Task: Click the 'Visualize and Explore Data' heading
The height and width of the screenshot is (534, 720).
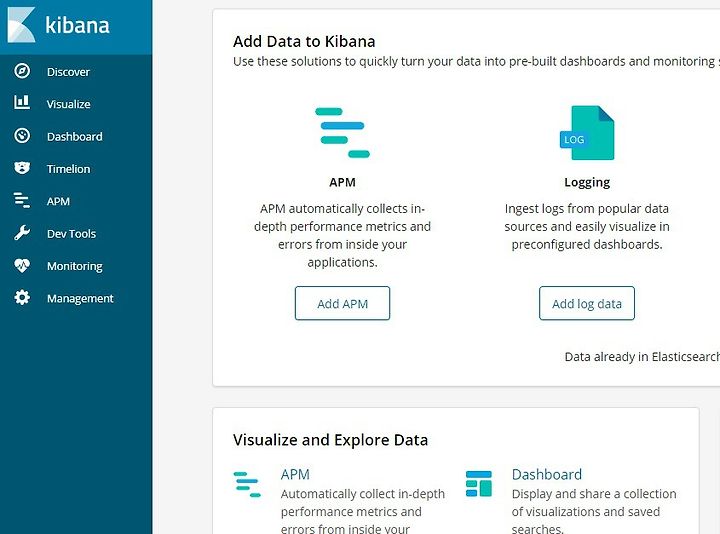Action: [x=330, y=440]
